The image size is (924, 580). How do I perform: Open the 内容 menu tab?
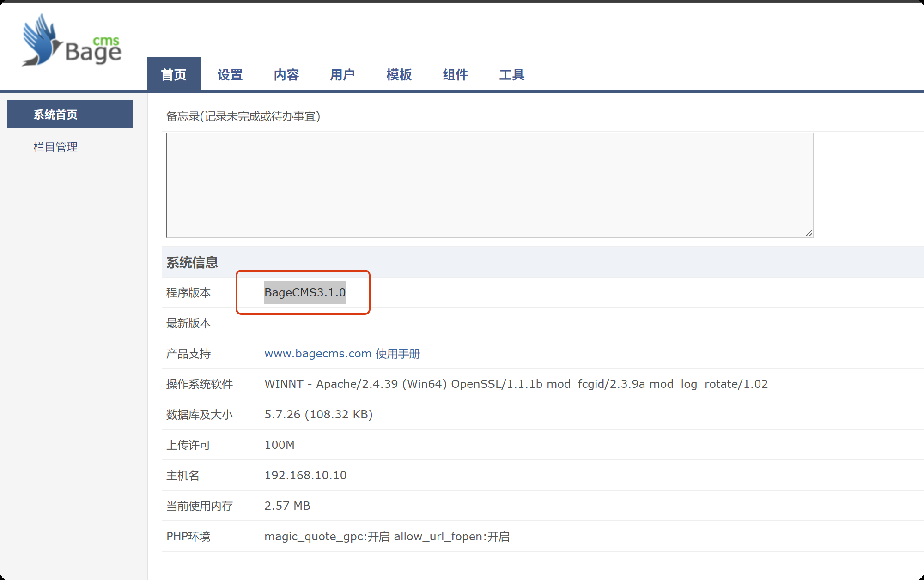pos(286,74)
